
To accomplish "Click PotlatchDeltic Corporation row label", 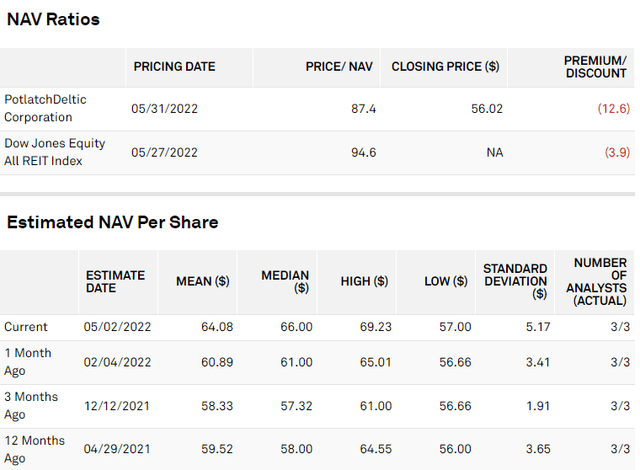I will click(x=45, y=108).
